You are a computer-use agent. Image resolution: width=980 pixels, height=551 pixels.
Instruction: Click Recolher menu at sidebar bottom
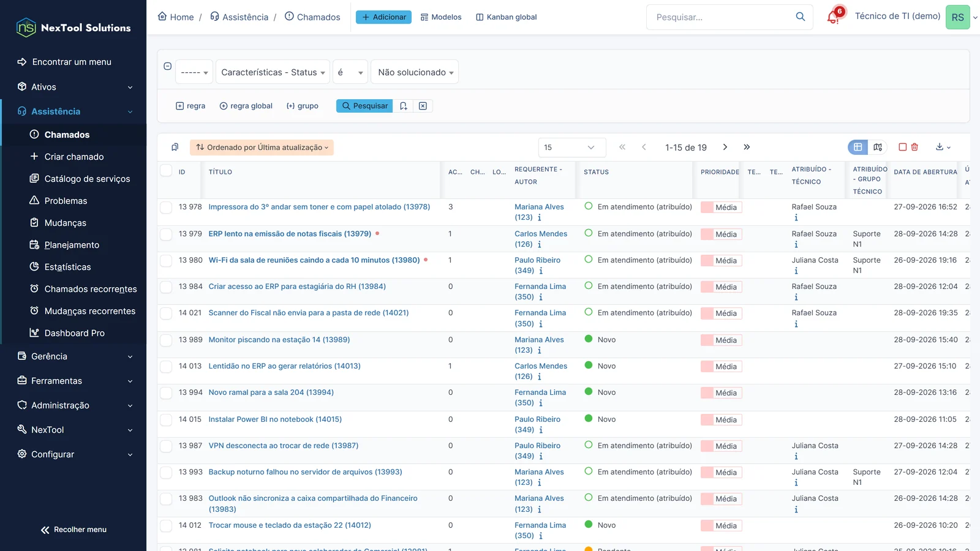click(x=73, y=530)
